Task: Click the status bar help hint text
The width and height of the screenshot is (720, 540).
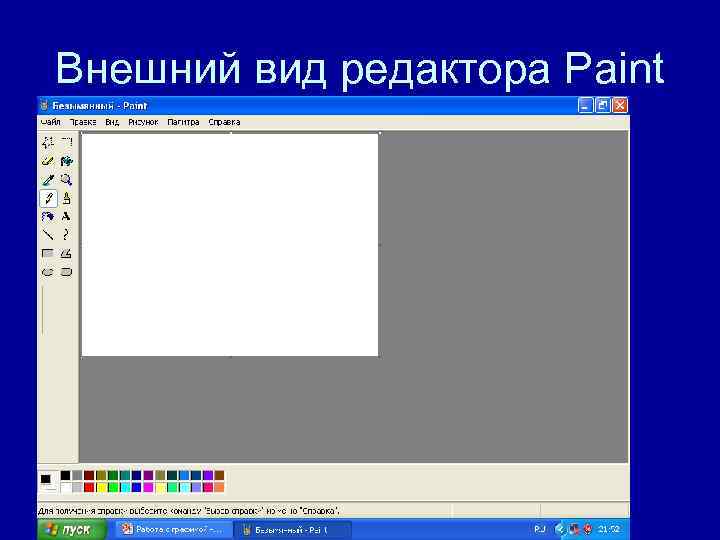Action: [188, 510]
